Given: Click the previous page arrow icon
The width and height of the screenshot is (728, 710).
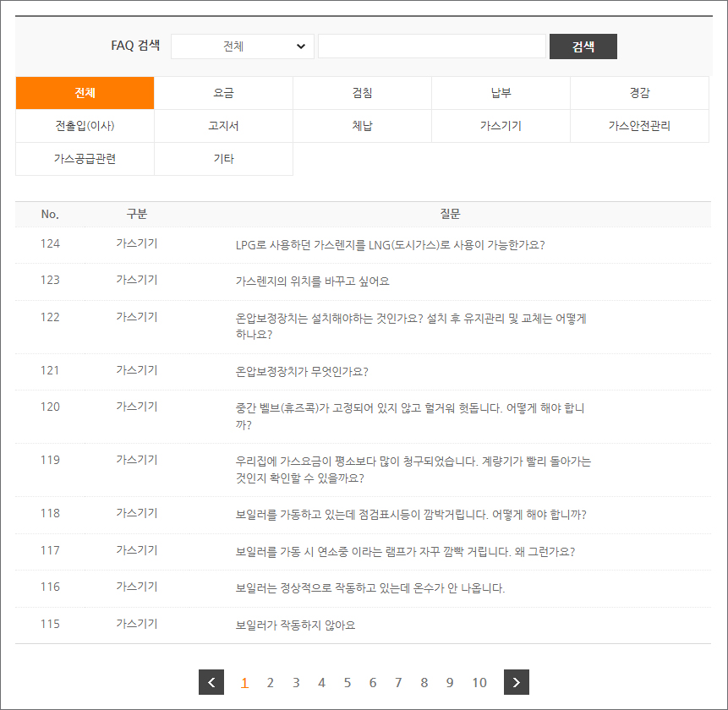Looking at the screenshot, I should pos(211,682).
